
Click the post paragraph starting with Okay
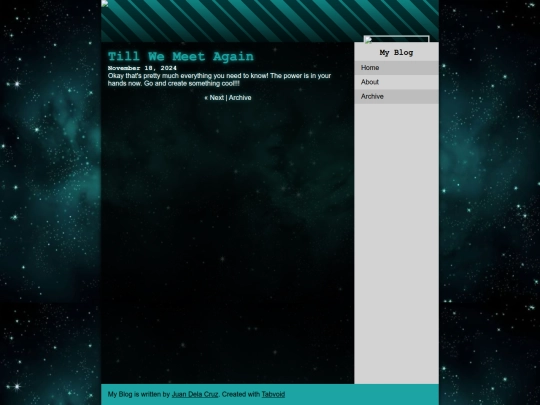(x=219, y=80)
